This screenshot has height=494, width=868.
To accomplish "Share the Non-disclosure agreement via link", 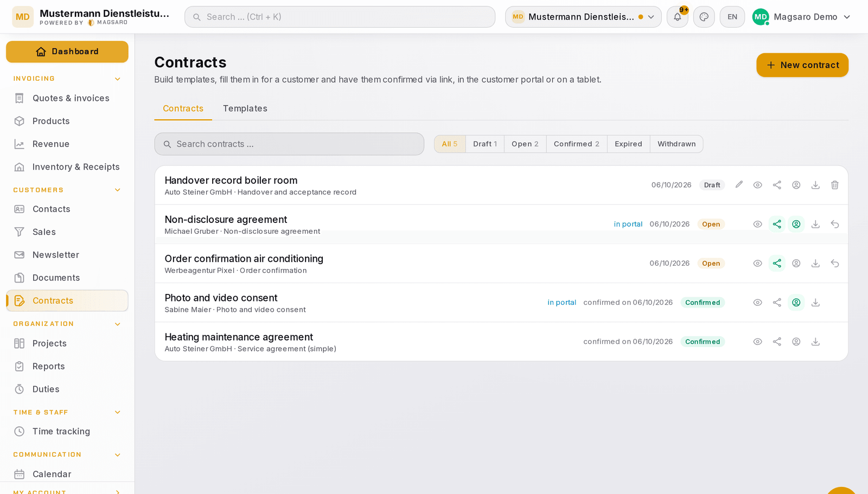I will point(777,224).
